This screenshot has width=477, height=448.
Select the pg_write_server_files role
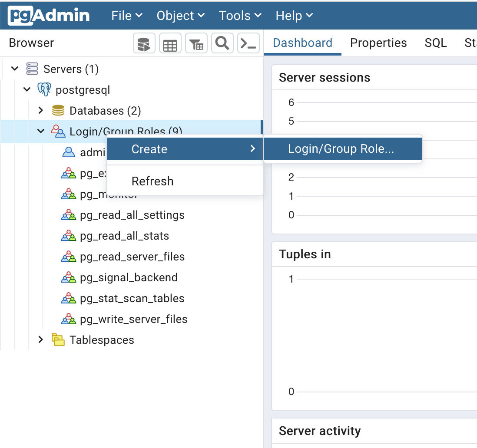pyautogui.click(x=133, y=319)
